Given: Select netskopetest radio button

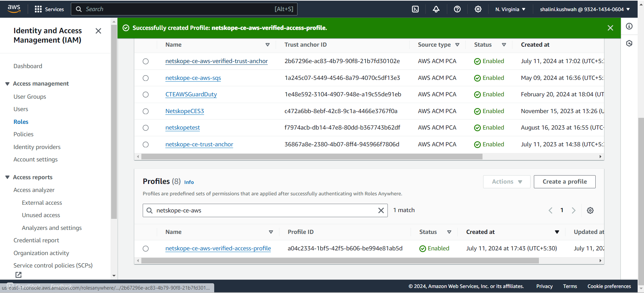Looking at the screenshot, I should pyautogui.click(x=146, y=128).
